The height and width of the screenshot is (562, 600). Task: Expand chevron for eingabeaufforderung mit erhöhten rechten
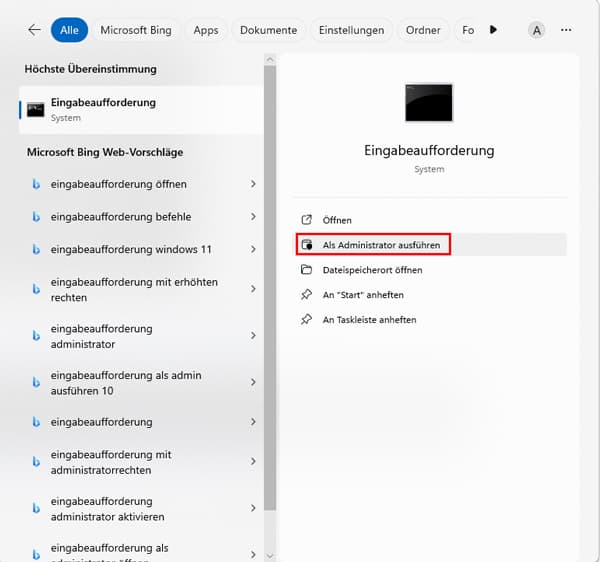(x=253, y=289)
